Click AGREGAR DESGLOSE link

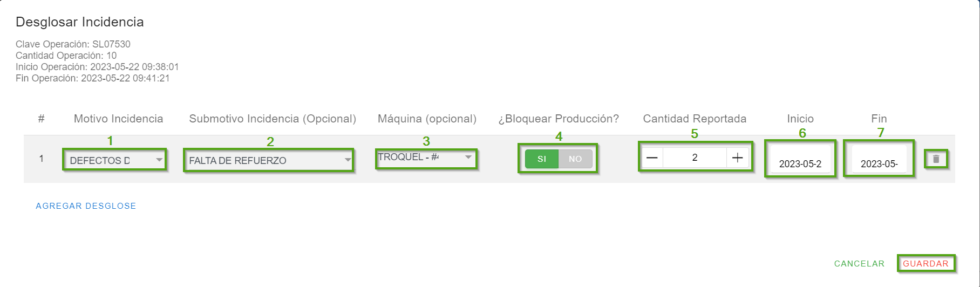(x=86, y=206)
